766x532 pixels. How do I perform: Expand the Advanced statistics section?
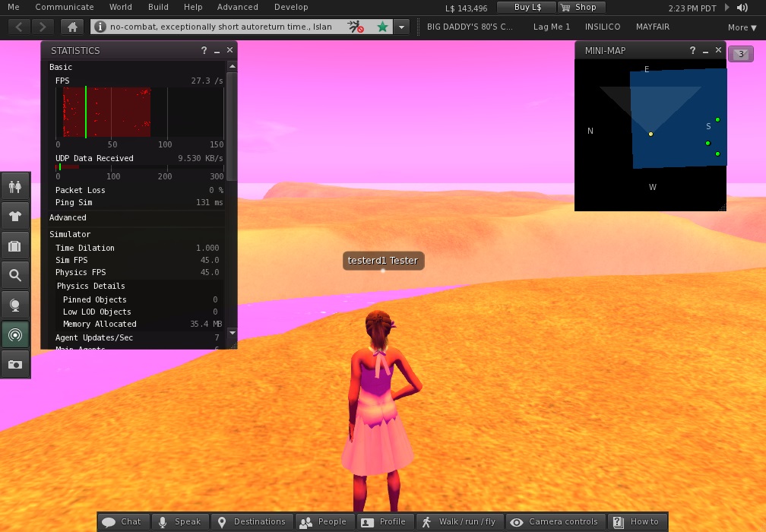68,217
